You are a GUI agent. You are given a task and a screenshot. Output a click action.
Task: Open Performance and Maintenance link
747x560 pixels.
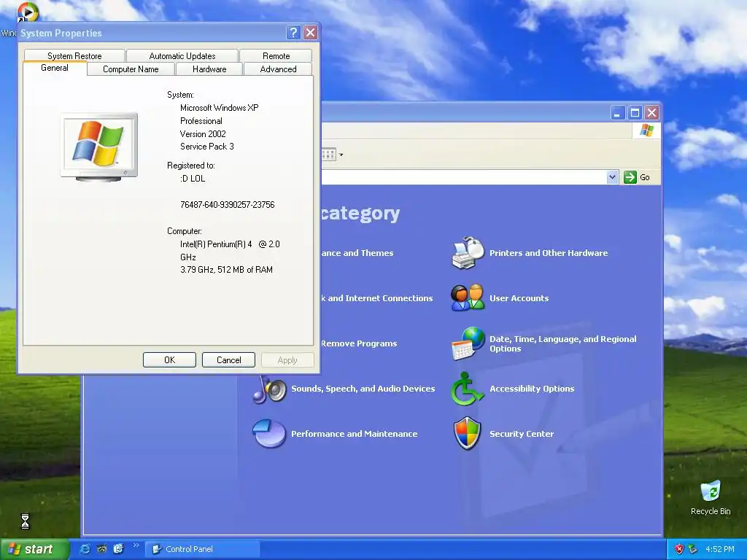(354, 434)
